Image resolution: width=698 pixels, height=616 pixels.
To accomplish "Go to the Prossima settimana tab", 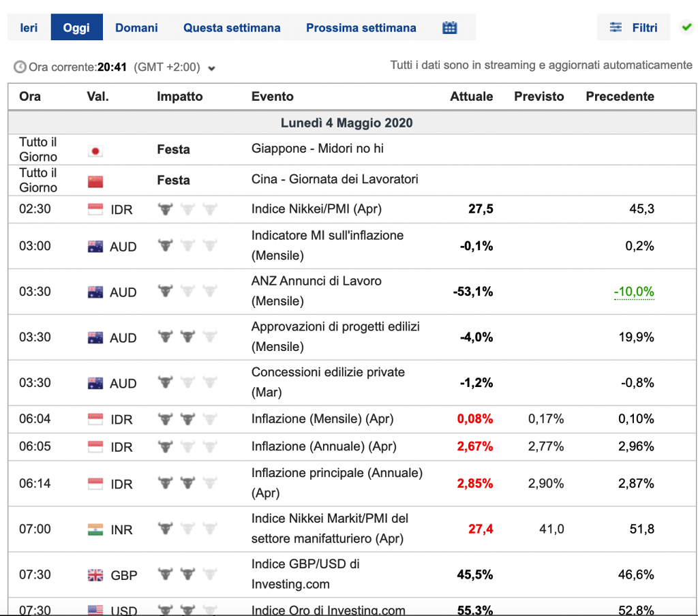I will click(x=361, y=28).
